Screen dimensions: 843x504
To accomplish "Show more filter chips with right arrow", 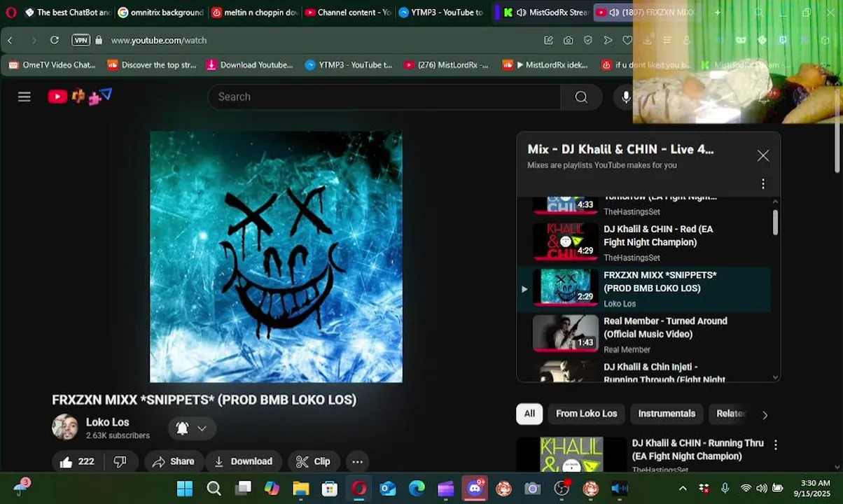I will click(765, 414).
